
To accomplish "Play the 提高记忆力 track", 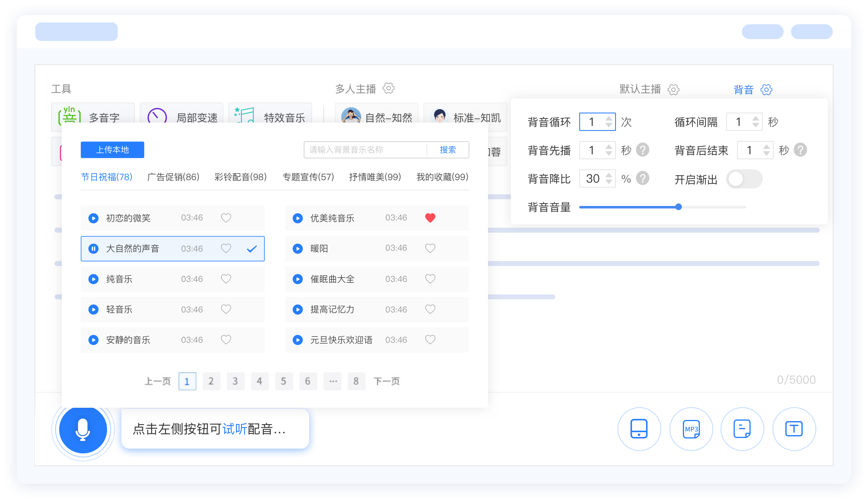I will tap(298, 309).
